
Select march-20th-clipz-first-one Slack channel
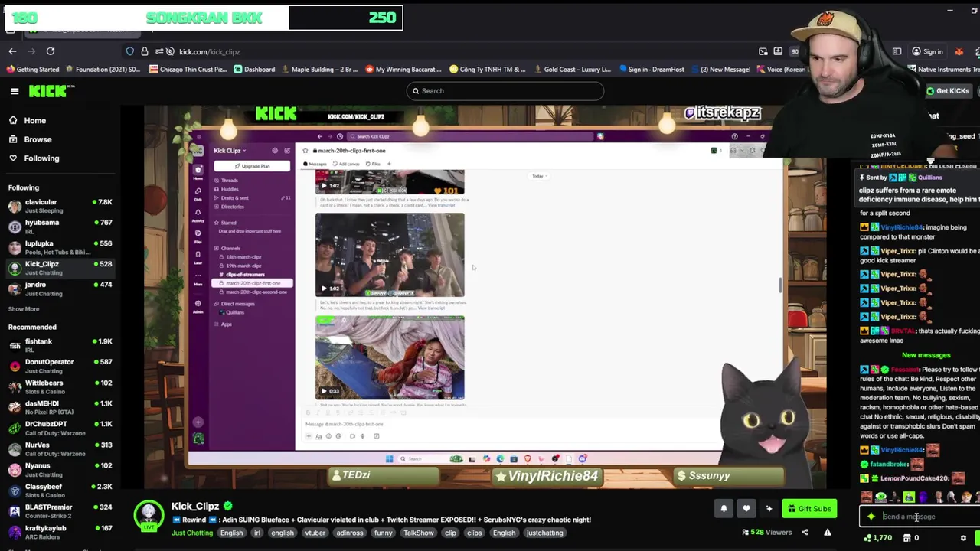tap(253, 283)
